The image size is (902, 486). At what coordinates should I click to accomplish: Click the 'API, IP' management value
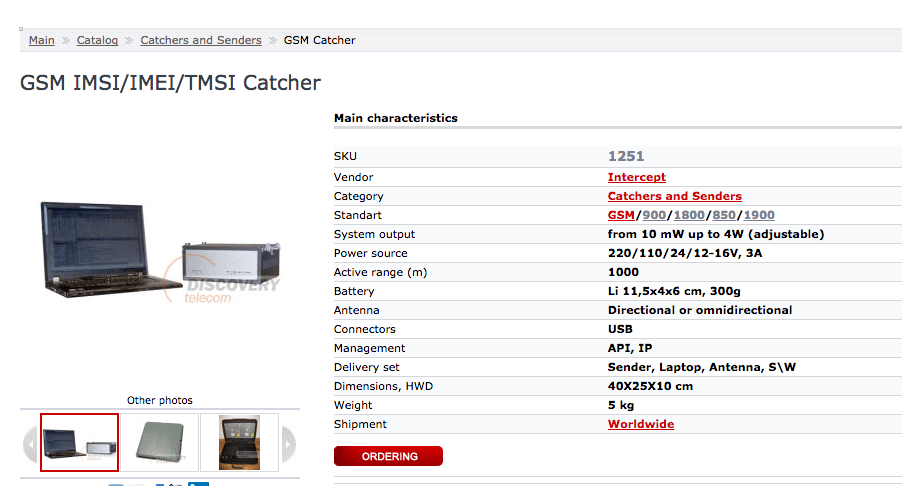pos(630,348)
